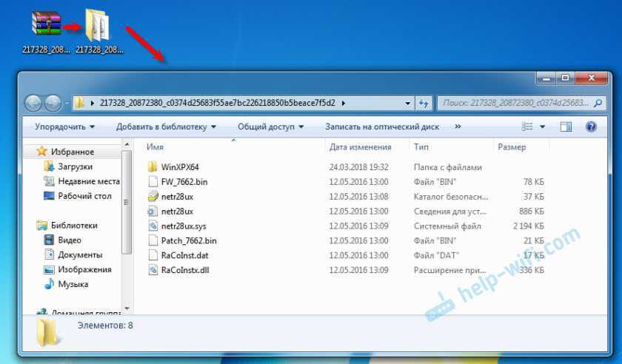Click the Избранное star icon
622x364 pixels.
[x=41, y=151]
